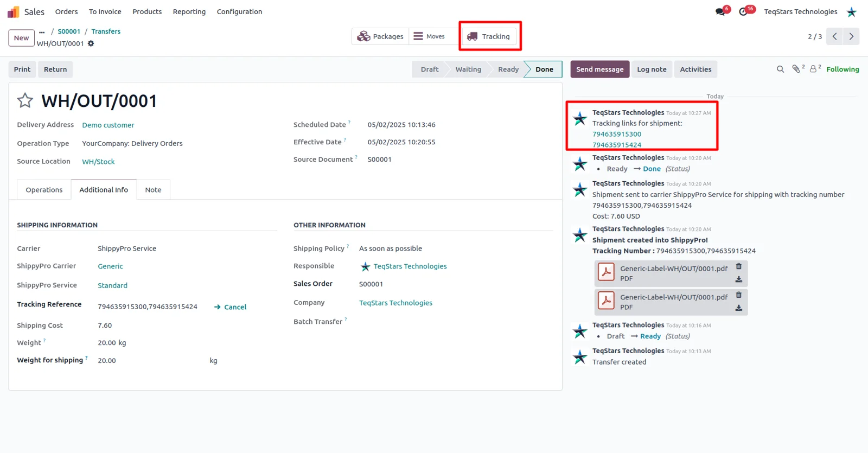Create a New record button
This screenshot has width=868, height=453.
(22, 38)
